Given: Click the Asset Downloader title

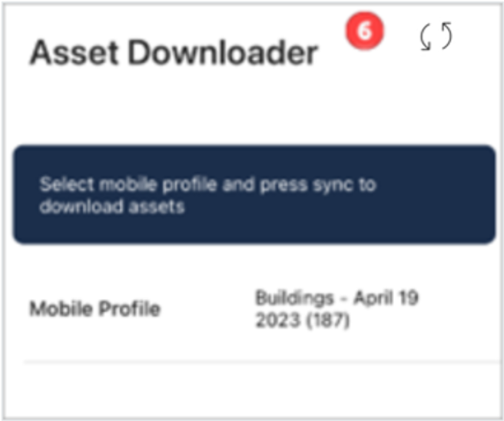Looking at the screenshot, I should (174, 54).
